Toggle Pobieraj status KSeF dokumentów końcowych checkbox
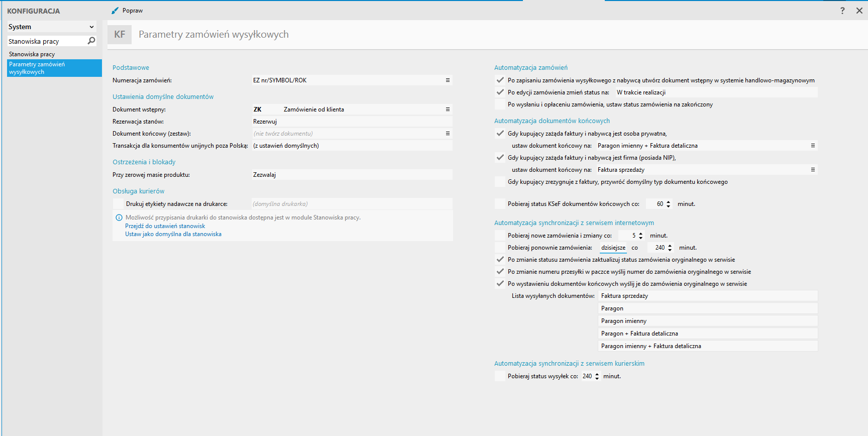The width and height of the screenshot is (868, 436). click(500, 204)
